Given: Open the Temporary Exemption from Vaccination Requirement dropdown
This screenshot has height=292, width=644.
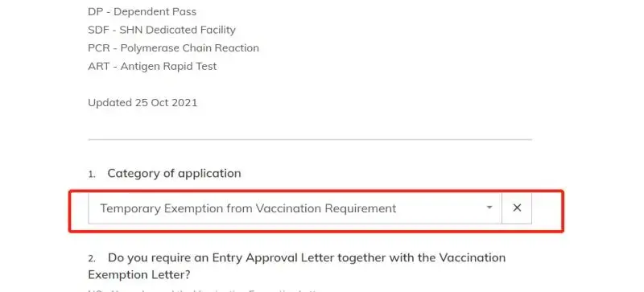Looking at the screenshot, I should pyautogui.click(x=295, y=208).
